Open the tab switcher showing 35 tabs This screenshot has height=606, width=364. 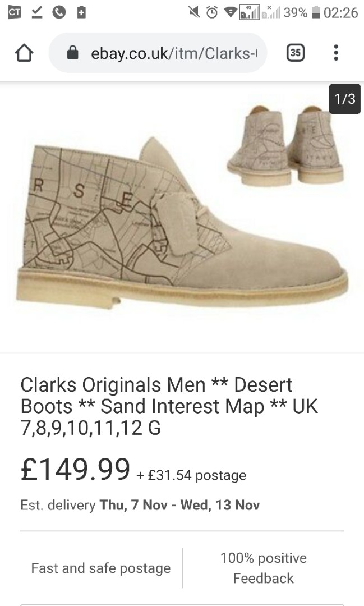(x=294, y=52)
